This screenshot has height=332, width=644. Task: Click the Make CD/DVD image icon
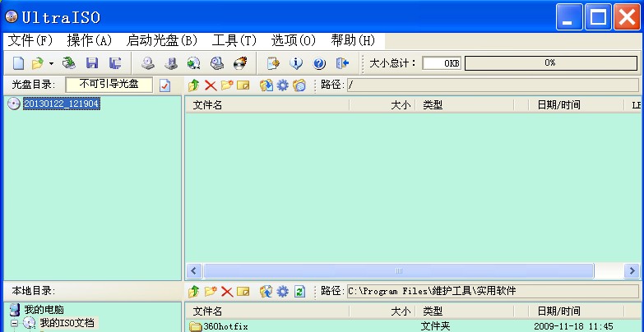click(x=148, y=63)
